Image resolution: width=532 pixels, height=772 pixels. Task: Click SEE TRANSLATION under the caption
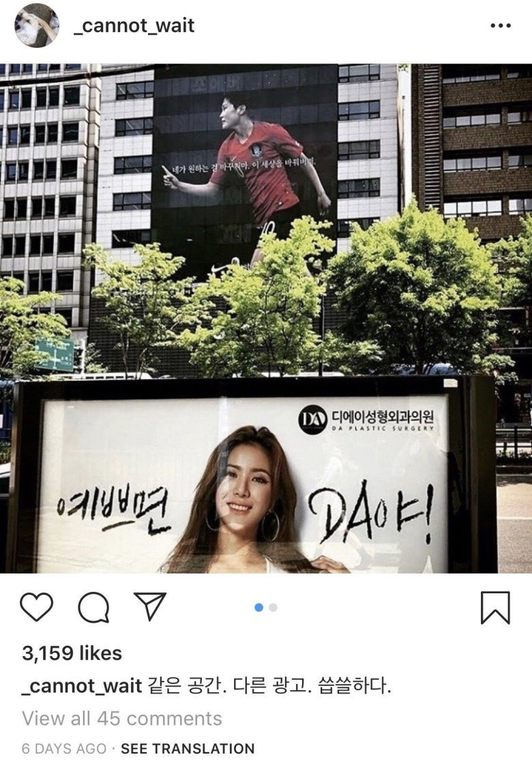(x=188, y=748)
